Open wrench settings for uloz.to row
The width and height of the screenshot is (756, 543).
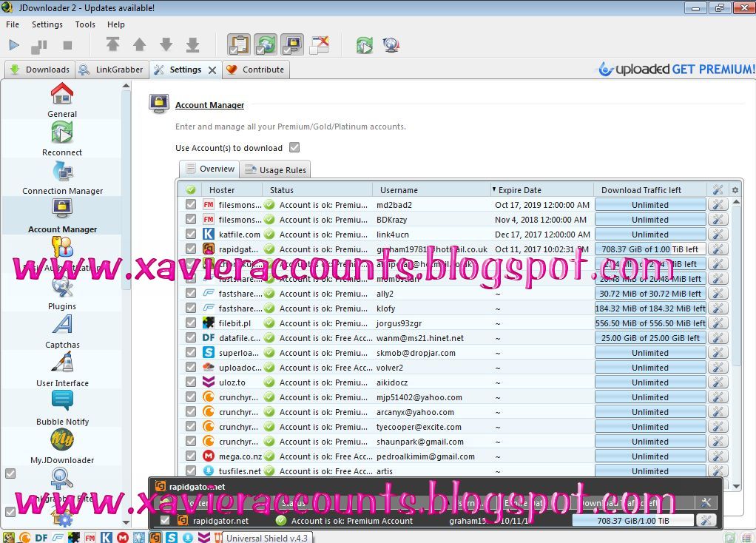tap(718, 382)
